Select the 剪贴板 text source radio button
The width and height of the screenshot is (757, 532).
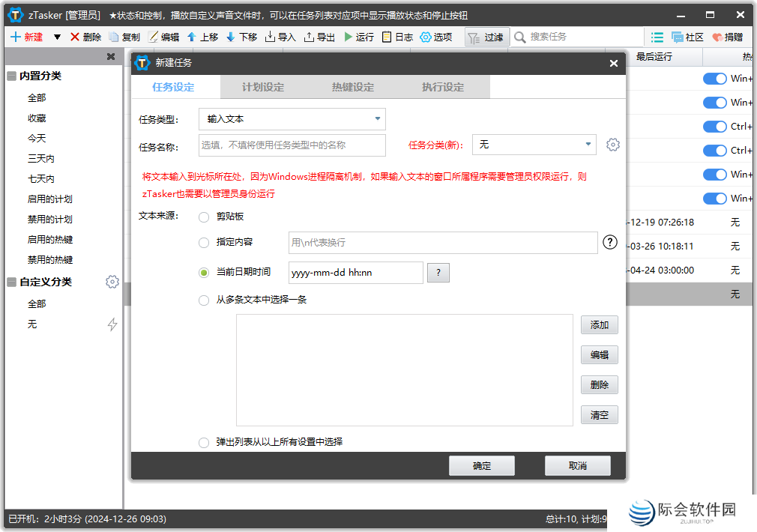click(203, 217)
